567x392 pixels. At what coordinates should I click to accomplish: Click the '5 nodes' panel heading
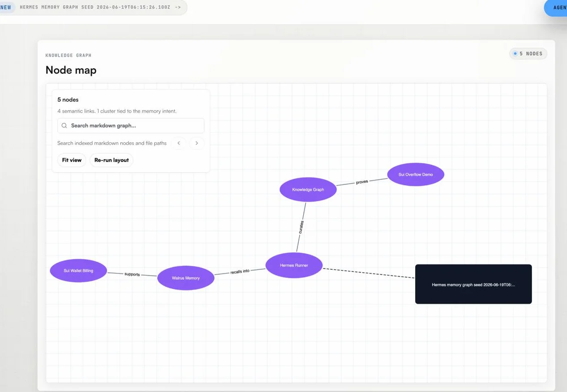(x=68, y=100)
